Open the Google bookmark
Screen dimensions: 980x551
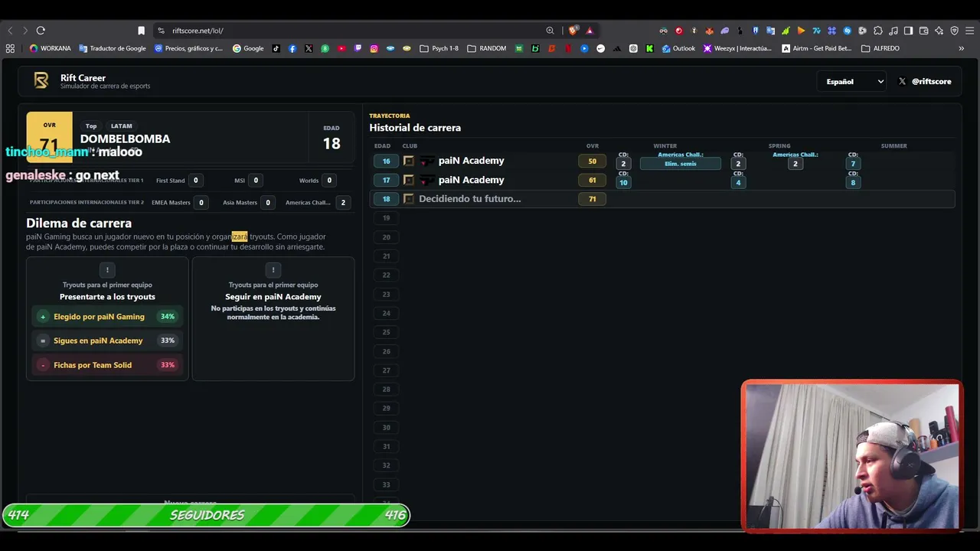[x=248, y=48]
